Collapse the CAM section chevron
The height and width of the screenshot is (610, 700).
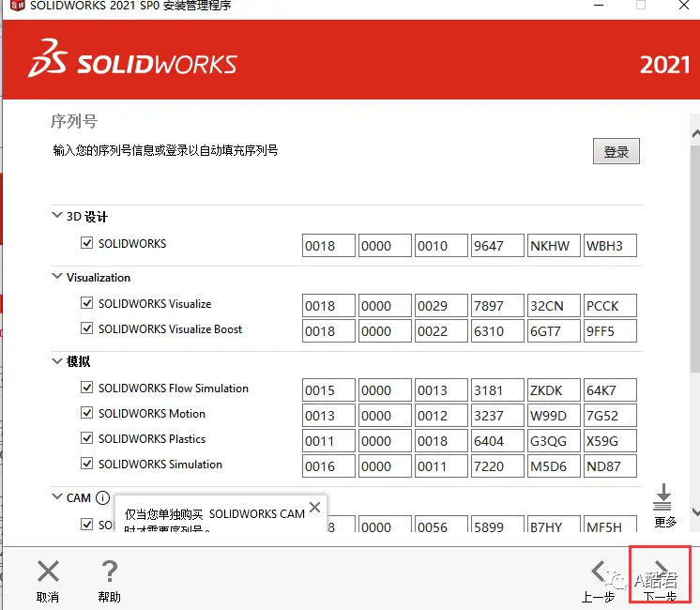pos(56,496)
